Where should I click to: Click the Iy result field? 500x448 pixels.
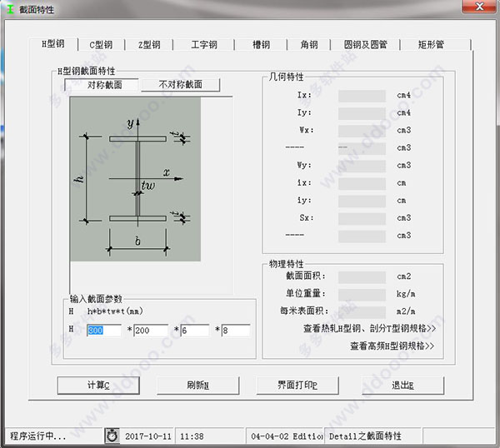[x=362, y=113]
